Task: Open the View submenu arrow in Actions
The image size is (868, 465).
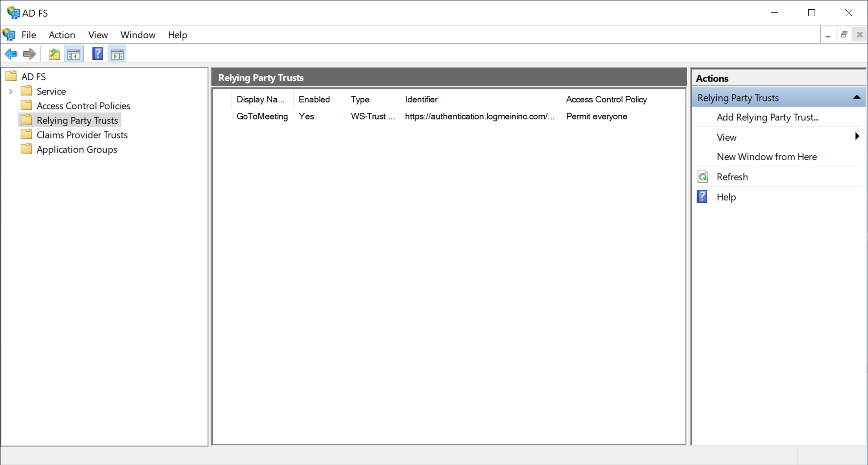Action: 857,137
